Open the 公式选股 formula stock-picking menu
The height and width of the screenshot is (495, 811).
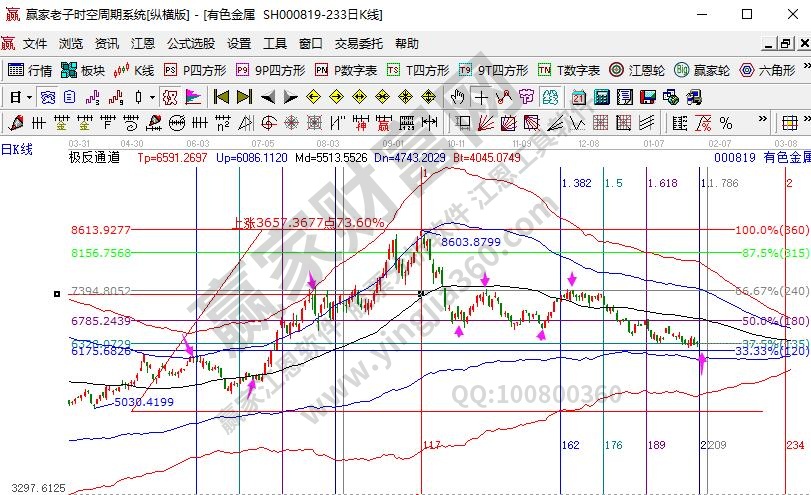coord(190,44)
